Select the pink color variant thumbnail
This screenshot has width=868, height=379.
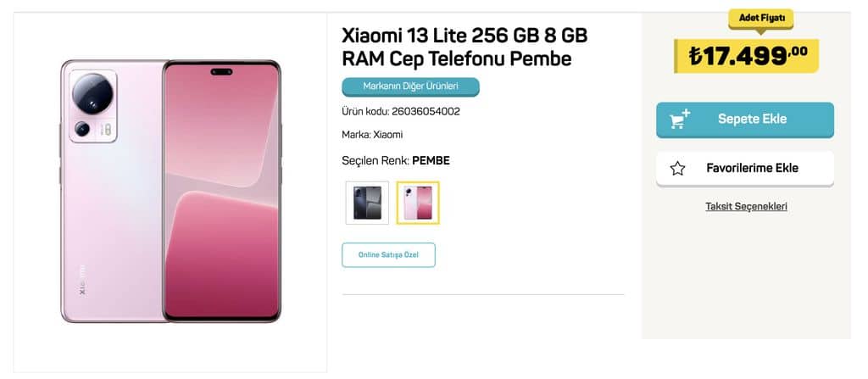[418, 203]
